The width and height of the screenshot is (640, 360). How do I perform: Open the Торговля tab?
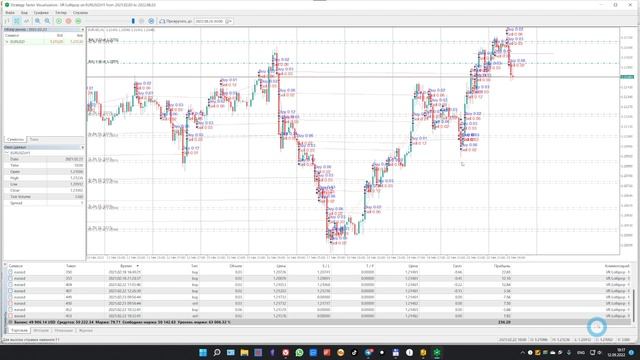(19, 330)
